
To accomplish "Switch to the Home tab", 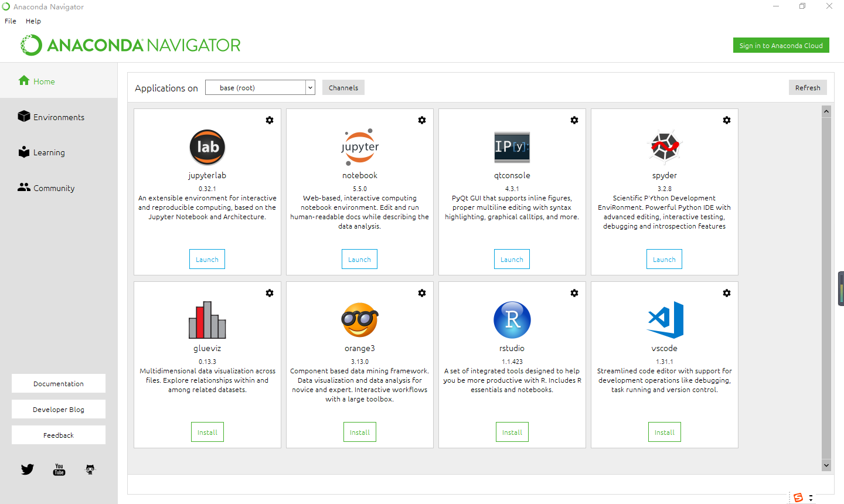I will [59, 81].
